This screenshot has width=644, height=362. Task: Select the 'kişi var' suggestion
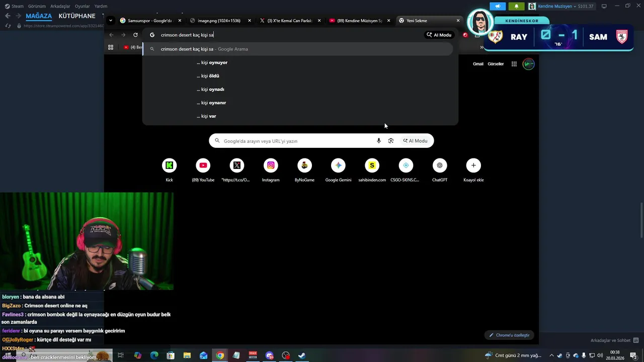pyautogui.click(x=300, y=116)
